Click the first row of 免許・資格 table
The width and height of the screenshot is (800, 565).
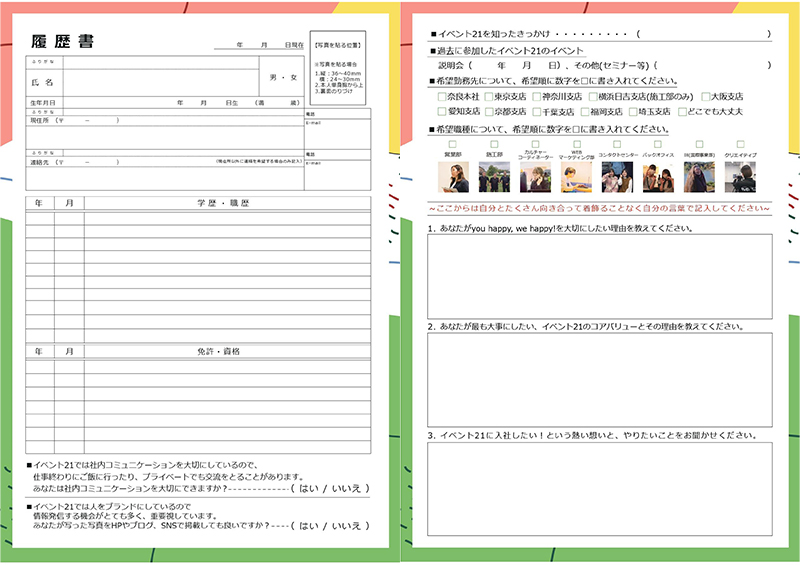(x=198, y=367)
